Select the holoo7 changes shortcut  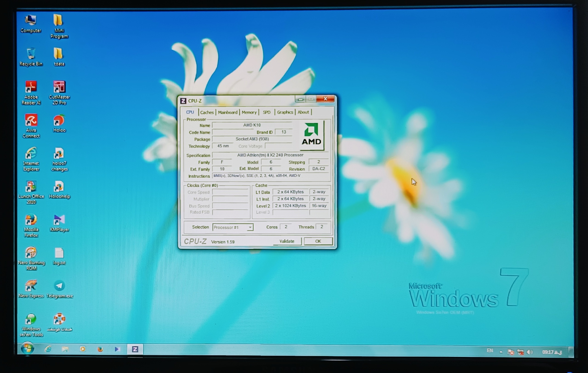[59, 159]
